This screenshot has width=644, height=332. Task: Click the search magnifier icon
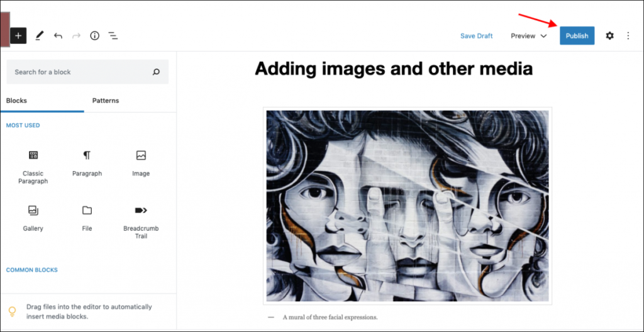(x=156, y=72)
